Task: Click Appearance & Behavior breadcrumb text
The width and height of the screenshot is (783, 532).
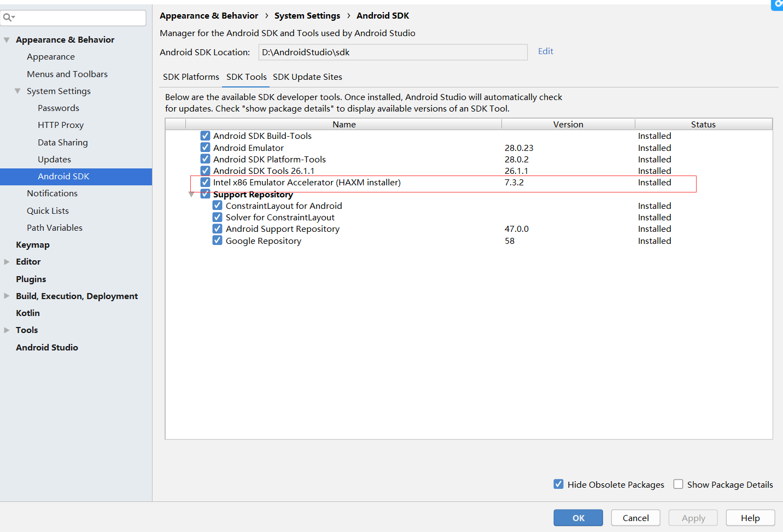Action: pos(209,16)
